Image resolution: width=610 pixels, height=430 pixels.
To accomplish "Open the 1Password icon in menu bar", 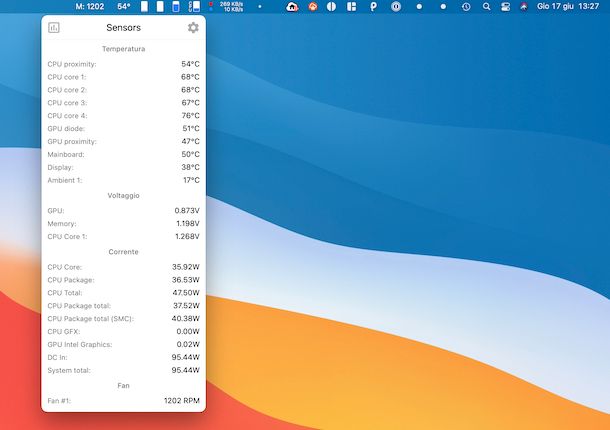I will tap(396, 7).
